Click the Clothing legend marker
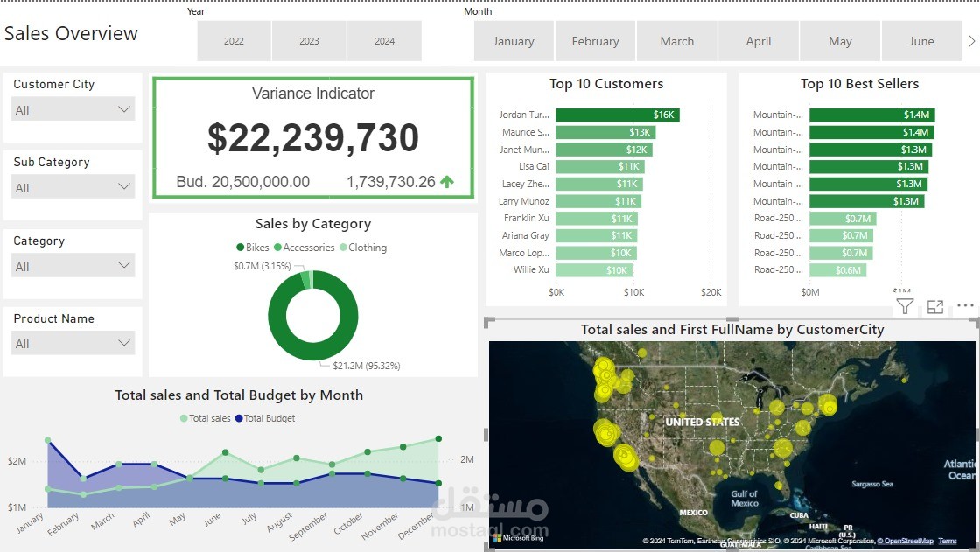 click(x=342, y=248)
